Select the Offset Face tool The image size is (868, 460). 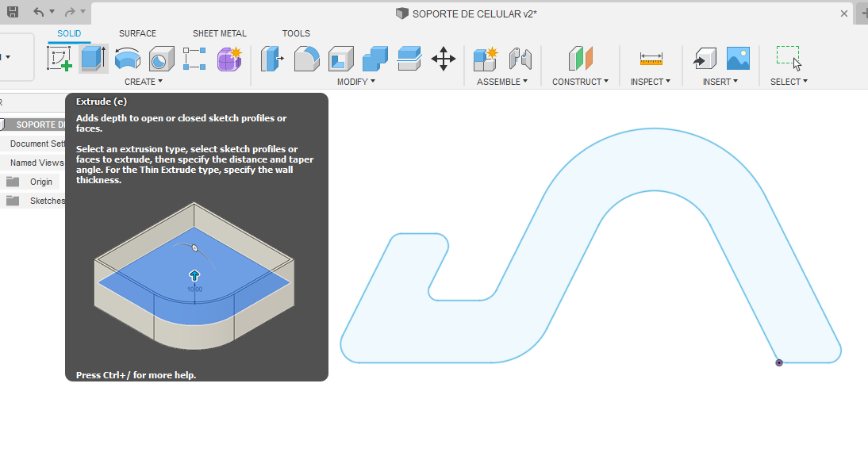[409, 58]
